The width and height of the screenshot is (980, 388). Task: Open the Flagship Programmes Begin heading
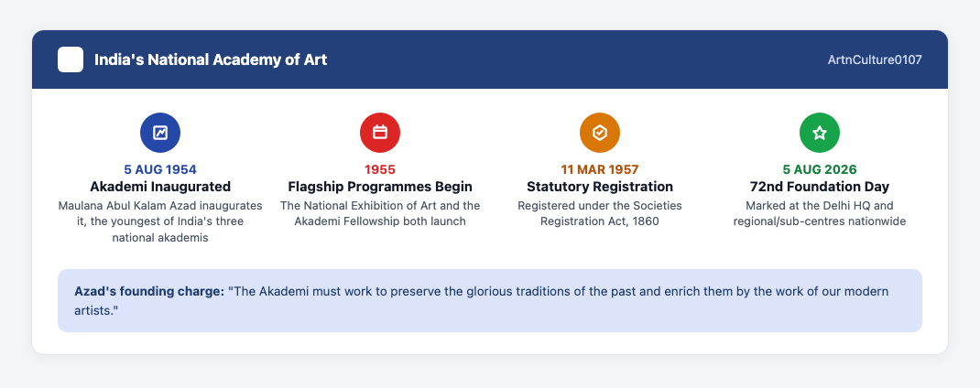coord(380,187)
